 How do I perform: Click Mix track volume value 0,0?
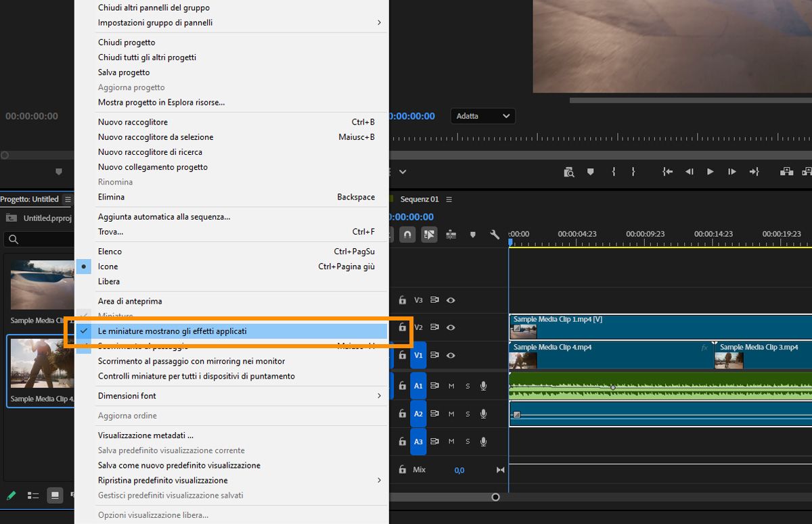click(459, 470)
